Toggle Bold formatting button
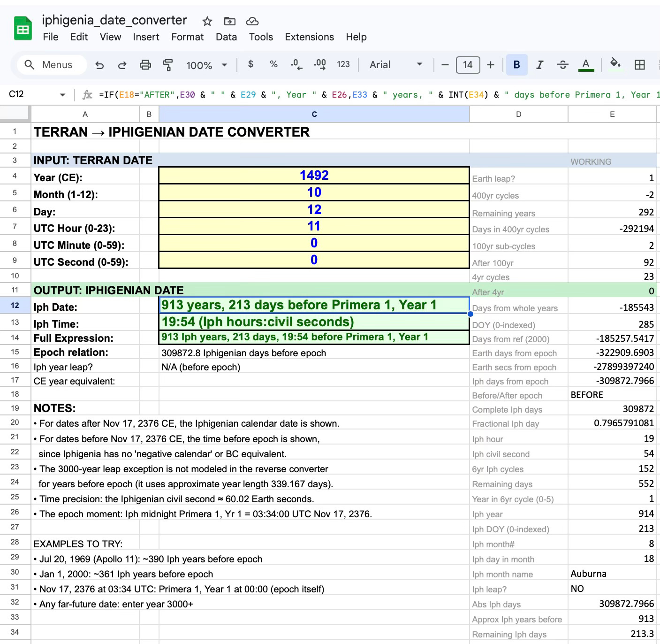Image resolution: width=660 pixels, height=644 pixels. (x=516, y=65)
